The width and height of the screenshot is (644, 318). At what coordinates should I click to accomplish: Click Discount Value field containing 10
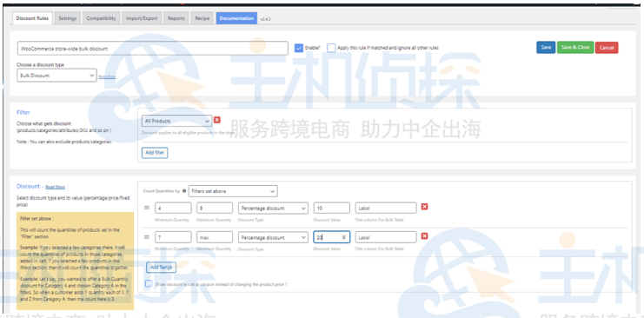coord(332,208)
